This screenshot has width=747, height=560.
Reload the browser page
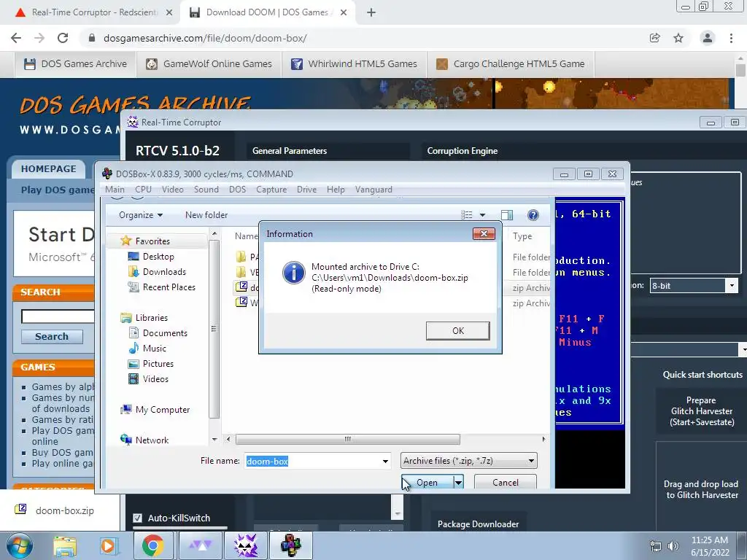point(63,38)
